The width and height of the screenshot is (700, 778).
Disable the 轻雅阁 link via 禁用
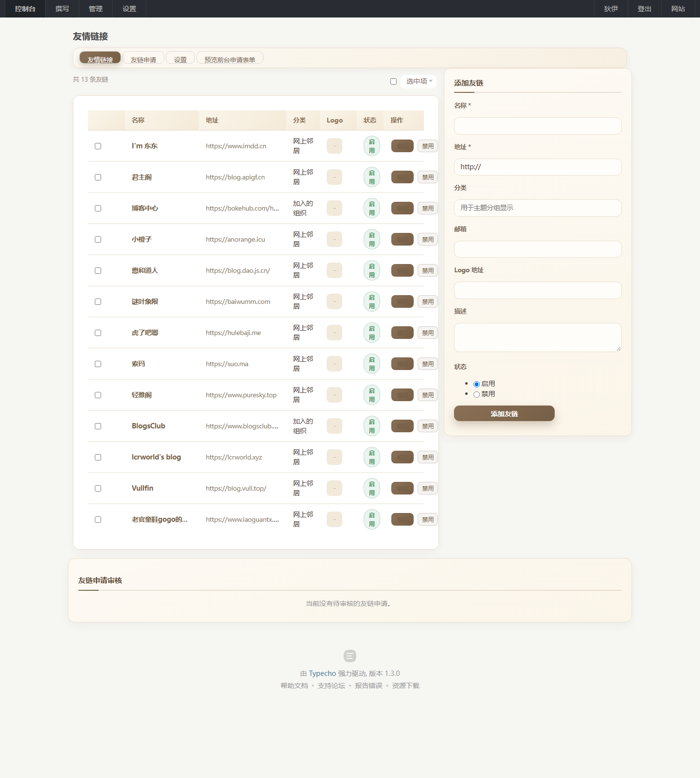(x=428, y=395)
